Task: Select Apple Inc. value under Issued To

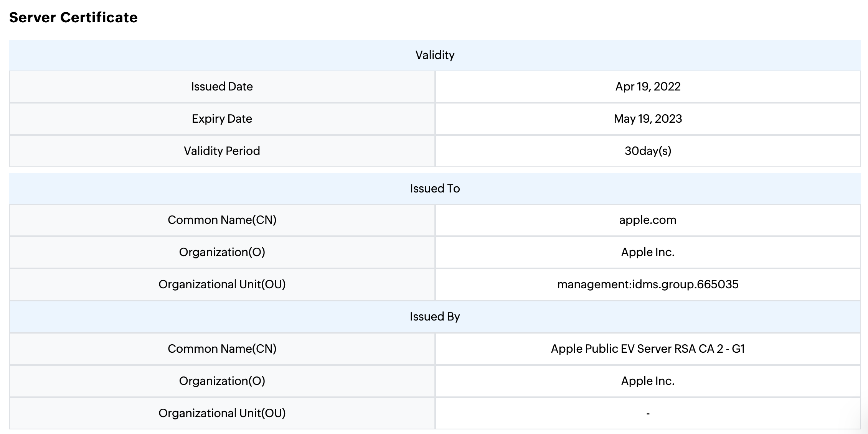Action: coord(648,252)
